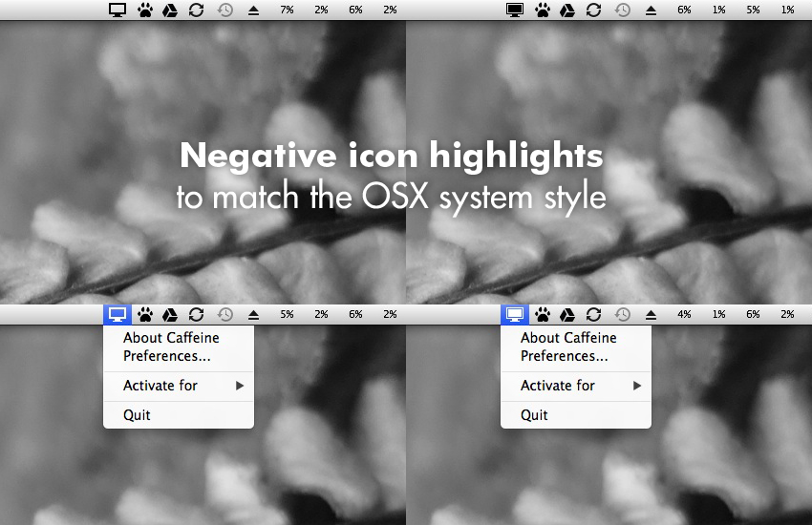
Task: Open Google Drive icon in top-left menu bar
Action: [x=170, y=10]
